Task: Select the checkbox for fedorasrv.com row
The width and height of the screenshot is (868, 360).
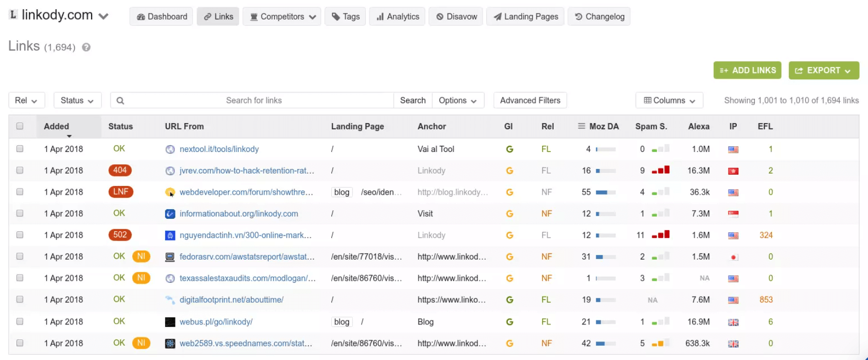Action: [x=20, y=256]
